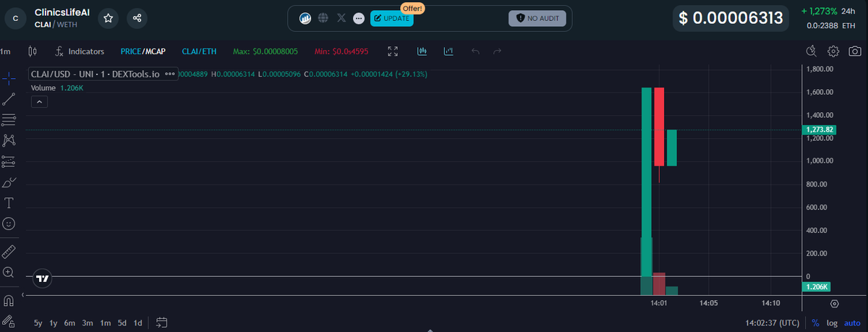Click the candle-bars chart overlay icon

pyautogui.click(x=422, y=51)
